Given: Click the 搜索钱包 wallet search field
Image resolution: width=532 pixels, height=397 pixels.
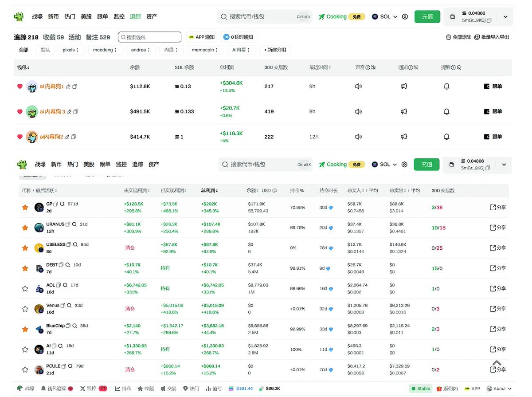Looking at the screenshot, I should pyautogui.click(x=149, y=37).
